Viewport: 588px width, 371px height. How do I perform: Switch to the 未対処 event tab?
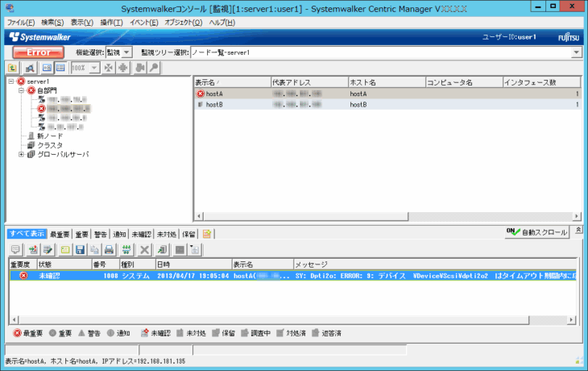(x=167, y=235)
